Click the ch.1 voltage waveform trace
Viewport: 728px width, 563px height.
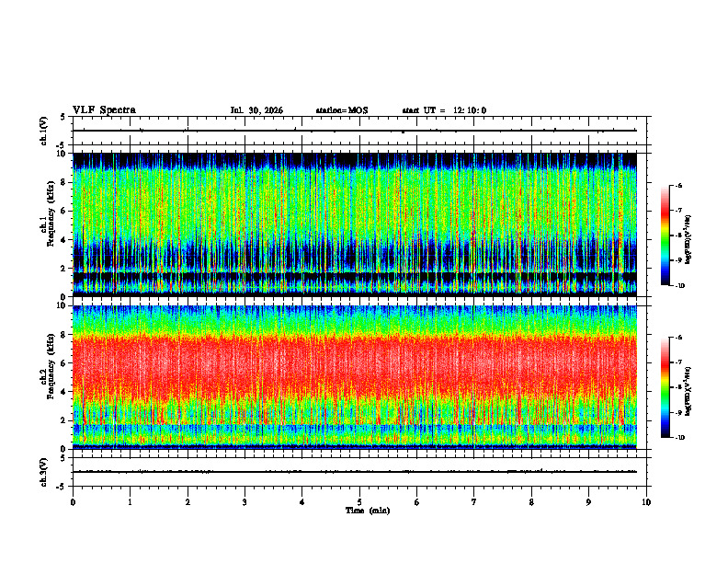pyautogui.click(x=355, y=131)
